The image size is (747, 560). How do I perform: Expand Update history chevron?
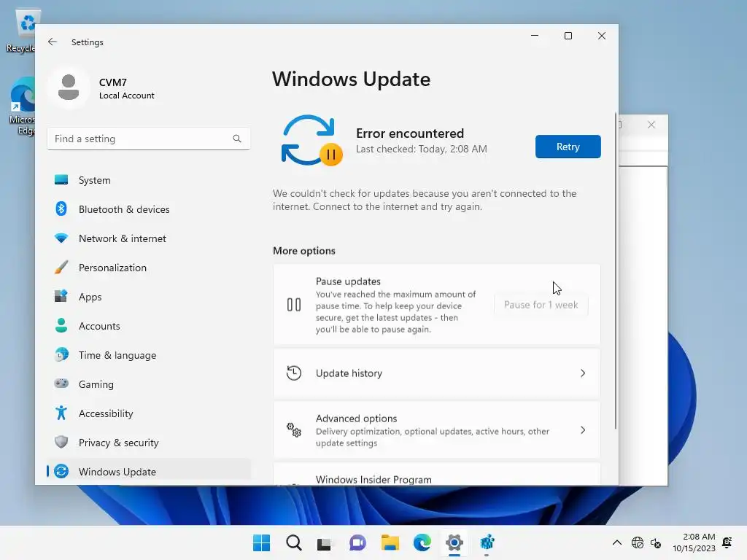click(583, 373)
